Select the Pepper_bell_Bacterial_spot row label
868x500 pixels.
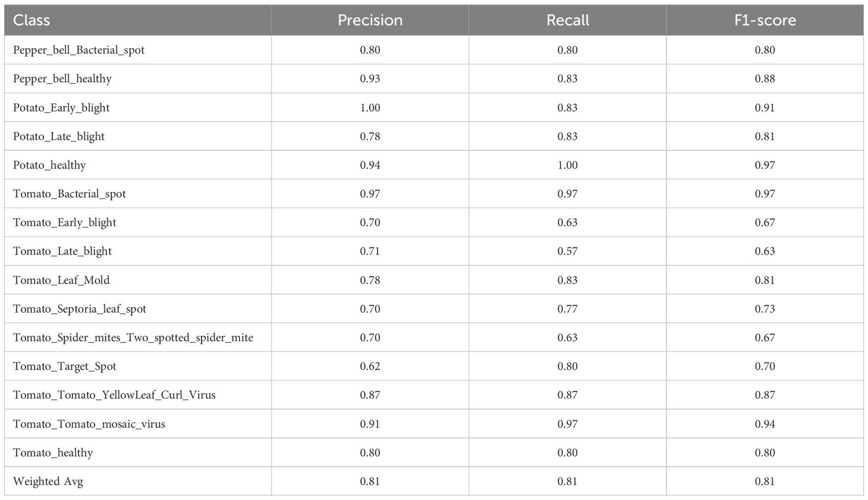tap(78, 50)
